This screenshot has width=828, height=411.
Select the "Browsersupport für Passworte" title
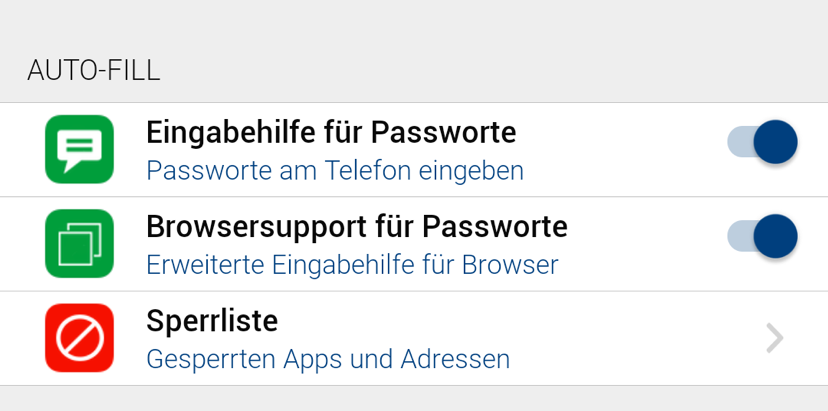[357, 227]
